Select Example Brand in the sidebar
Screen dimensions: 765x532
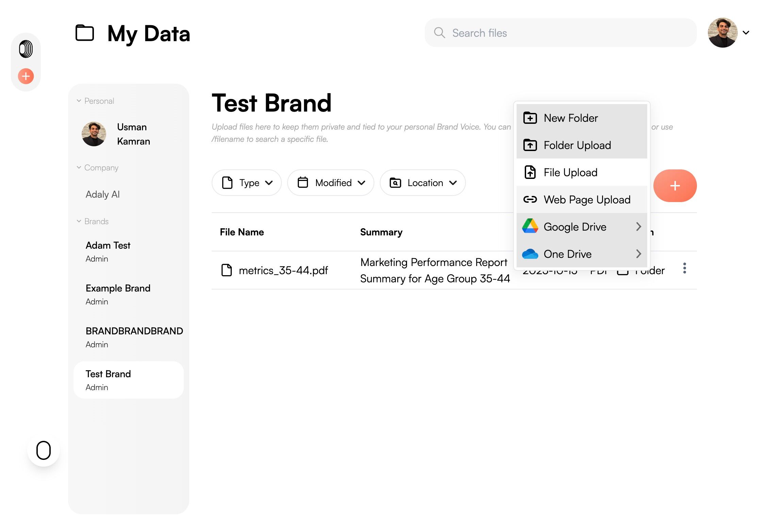(118, 288)
